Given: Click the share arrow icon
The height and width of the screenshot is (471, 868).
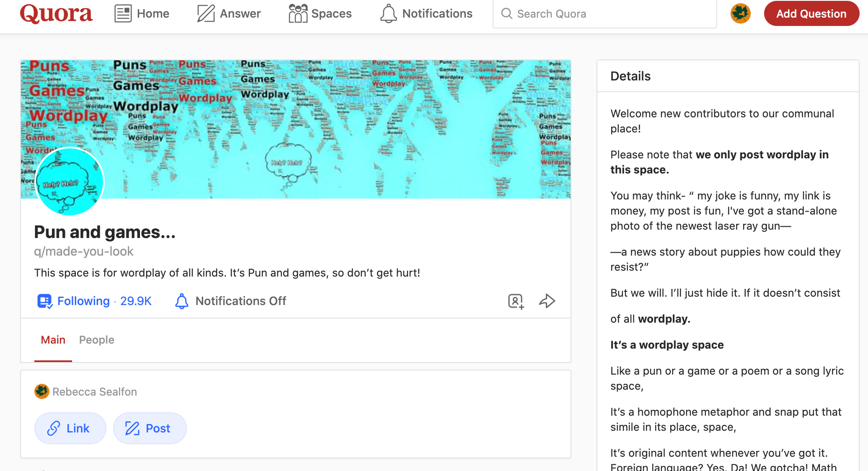Looking at the screenshot, I should (547, 301).
